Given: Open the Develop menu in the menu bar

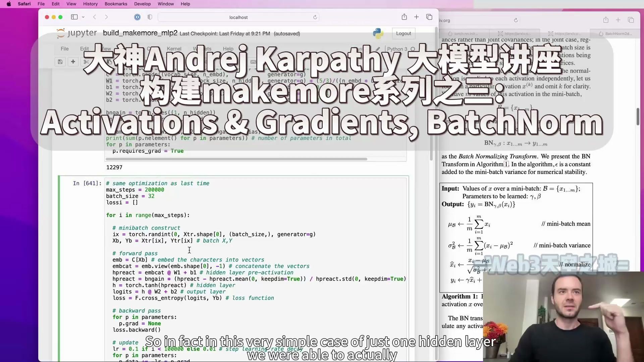Looking at the screenshot, I should click(142, 4).
